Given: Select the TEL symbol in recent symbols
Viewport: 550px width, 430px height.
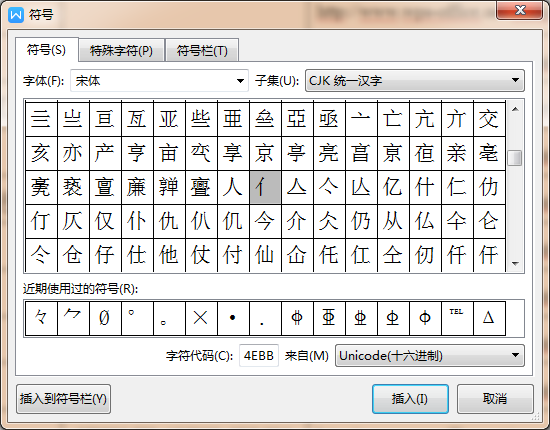Looking at the screenshot, I should coord(457,318).
